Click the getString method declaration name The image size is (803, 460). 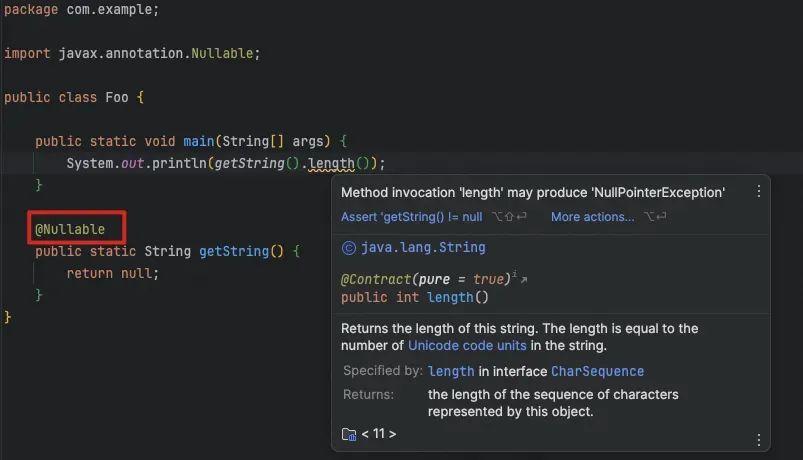(x=234, y=251)
